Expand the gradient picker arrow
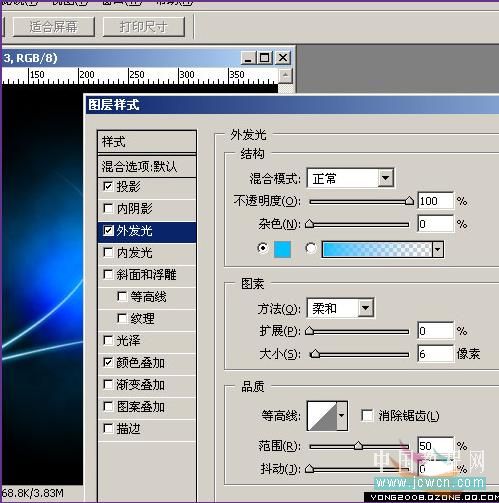499x503 pixels. (438, 249)
